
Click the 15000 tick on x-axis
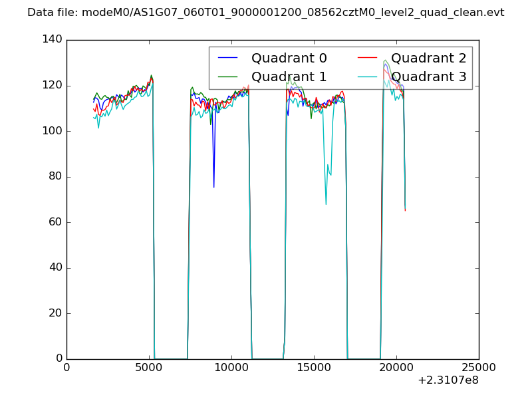(x=314, y=368)
